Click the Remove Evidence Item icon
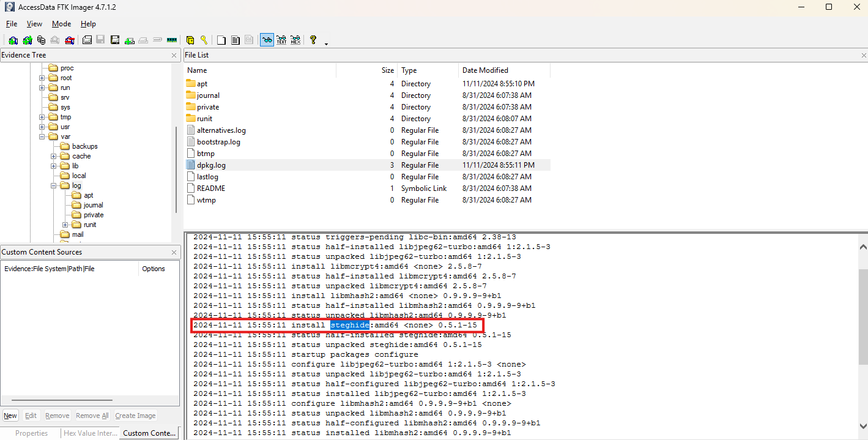 [x=55, y=40]
